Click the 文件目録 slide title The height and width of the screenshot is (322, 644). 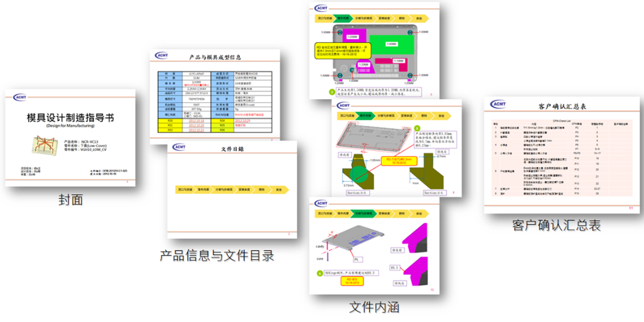point(233,149)
